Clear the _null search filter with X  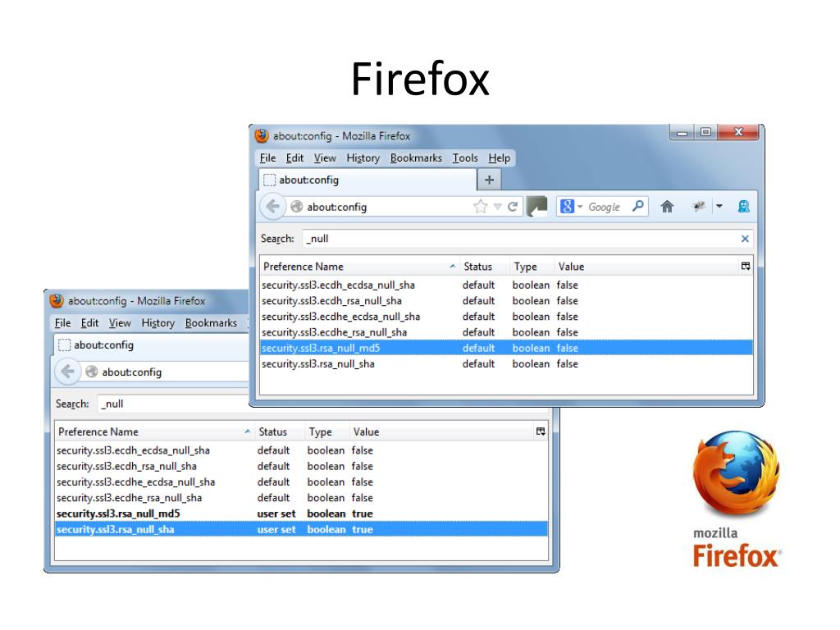pos(745,239)
